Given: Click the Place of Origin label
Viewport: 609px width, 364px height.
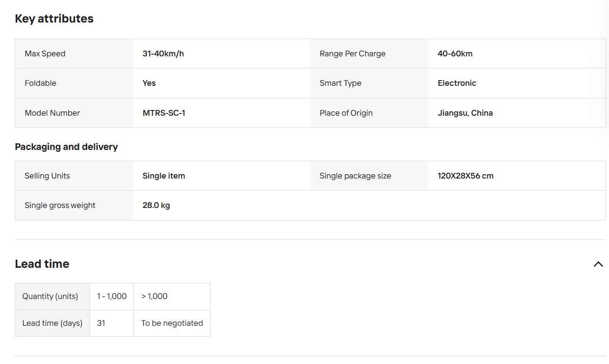Looking at the screenshot, I should pyautogui.click(x=346, y=113).
